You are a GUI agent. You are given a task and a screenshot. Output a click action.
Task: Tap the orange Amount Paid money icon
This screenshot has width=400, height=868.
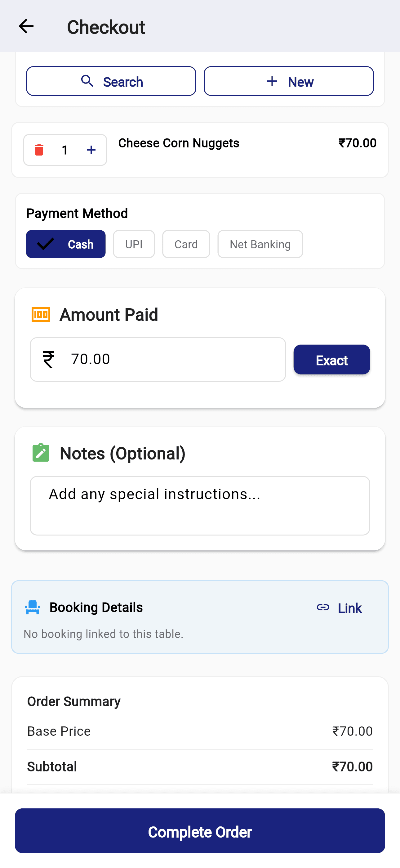[41, 314]
